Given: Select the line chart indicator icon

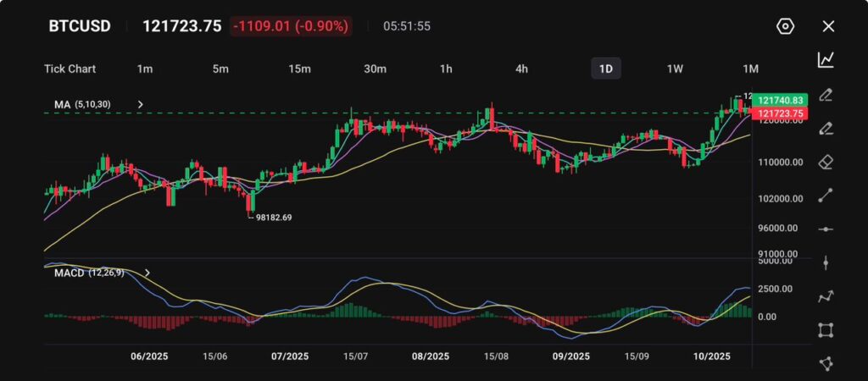Looking at the screenshot, I should tap(826, 59).
